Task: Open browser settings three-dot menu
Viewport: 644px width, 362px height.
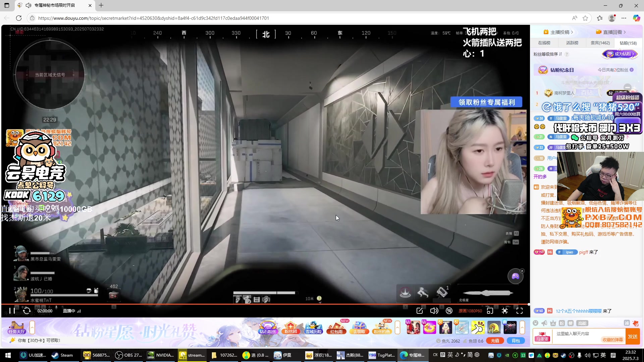Action: tap(624, 18)
